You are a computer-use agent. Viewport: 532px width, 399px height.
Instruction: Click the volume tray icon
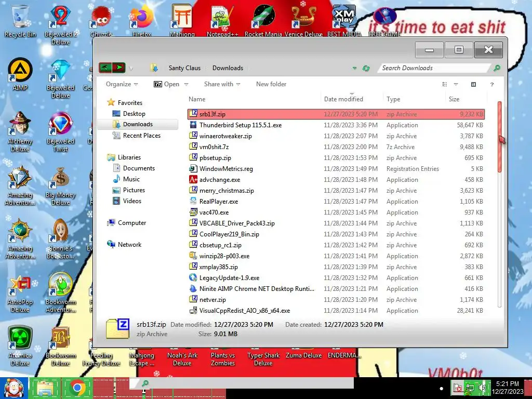point(483,388)
